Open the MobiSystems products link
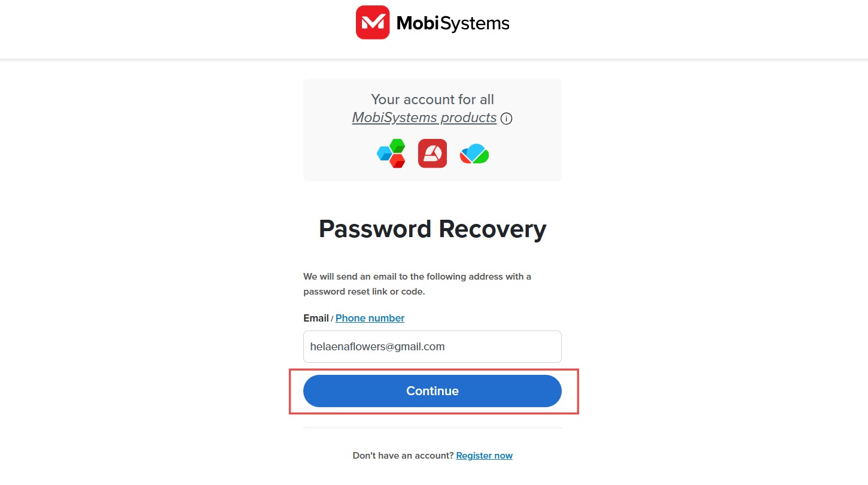This screenshot has width=868, height=485. tap(424, 117)
